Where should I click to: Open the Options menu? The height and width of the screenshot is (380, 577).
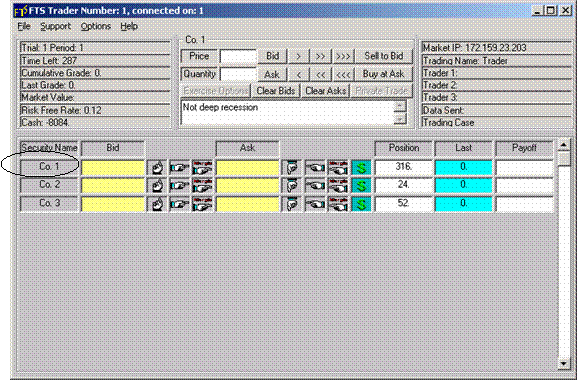point(96,26)
